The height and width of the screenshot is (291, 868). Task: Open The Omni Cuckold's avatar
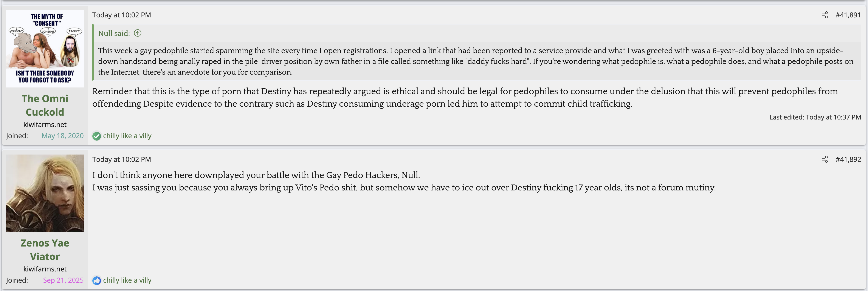[x=45, y=49]
